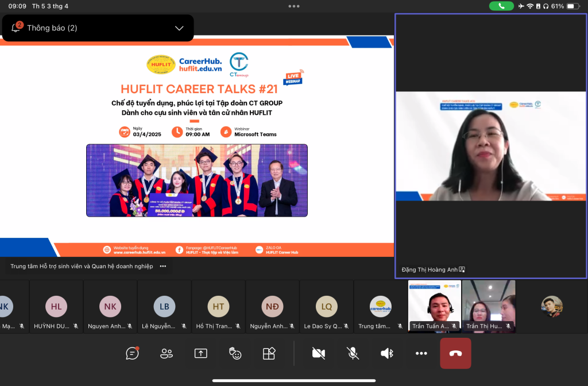Show the participants list
The height and width of the screenshot is (386, 588).
(x=167, y=353)
